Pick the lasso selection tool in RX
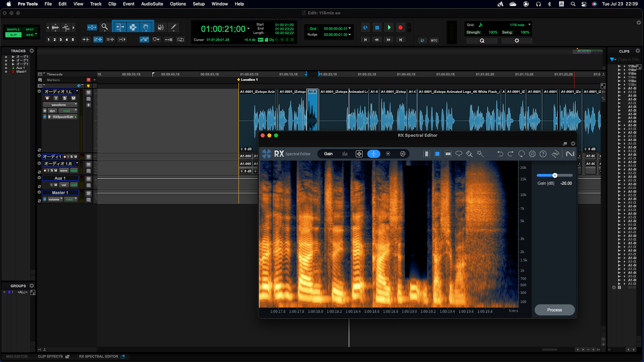 (458, 154)
